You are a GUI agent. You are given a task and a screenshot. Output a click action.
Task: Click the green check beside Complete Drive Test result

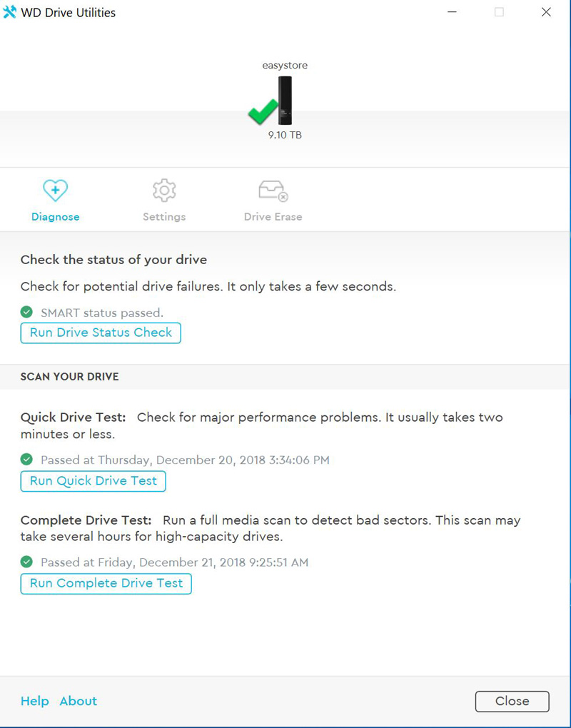[27, 562]
